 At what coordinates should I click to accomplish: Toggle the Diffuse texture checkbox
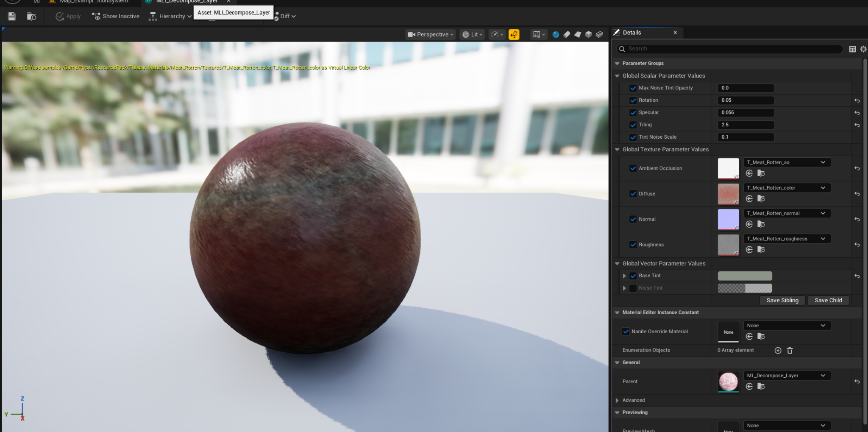click(x=633, y=194)
